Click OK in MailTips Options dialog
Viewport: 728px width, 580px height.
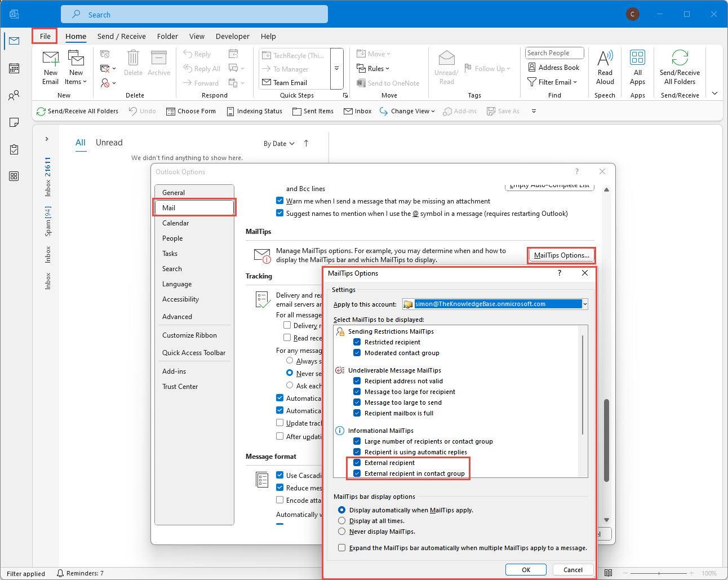pos(526,570)
